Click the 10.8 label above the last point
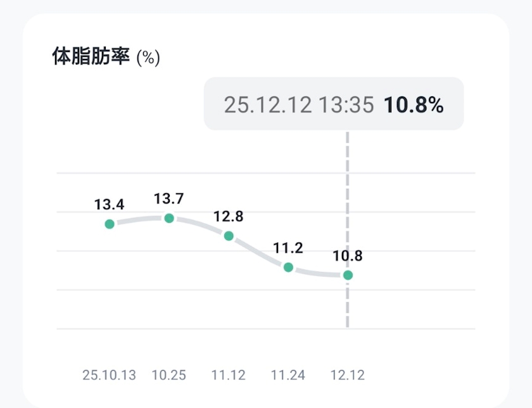The image size is (532, 408). tap(348, 256)
